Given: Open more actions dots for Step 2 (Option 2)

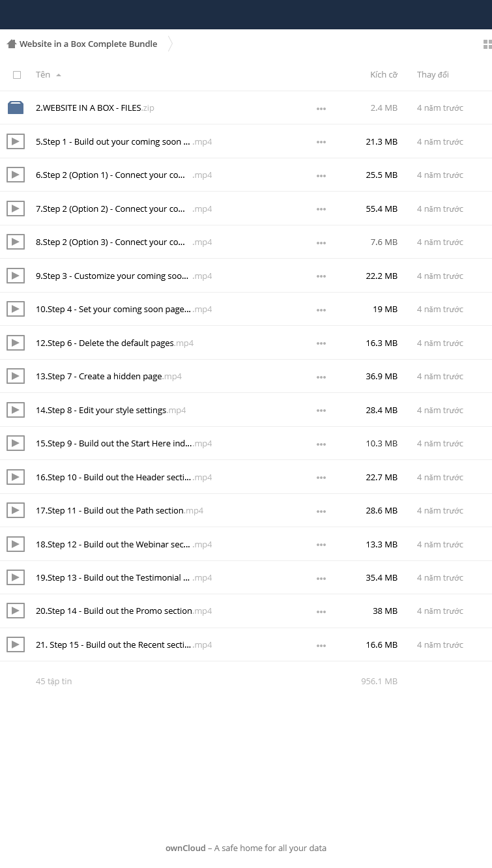Looking at the screenshot, I should (321, 209).
